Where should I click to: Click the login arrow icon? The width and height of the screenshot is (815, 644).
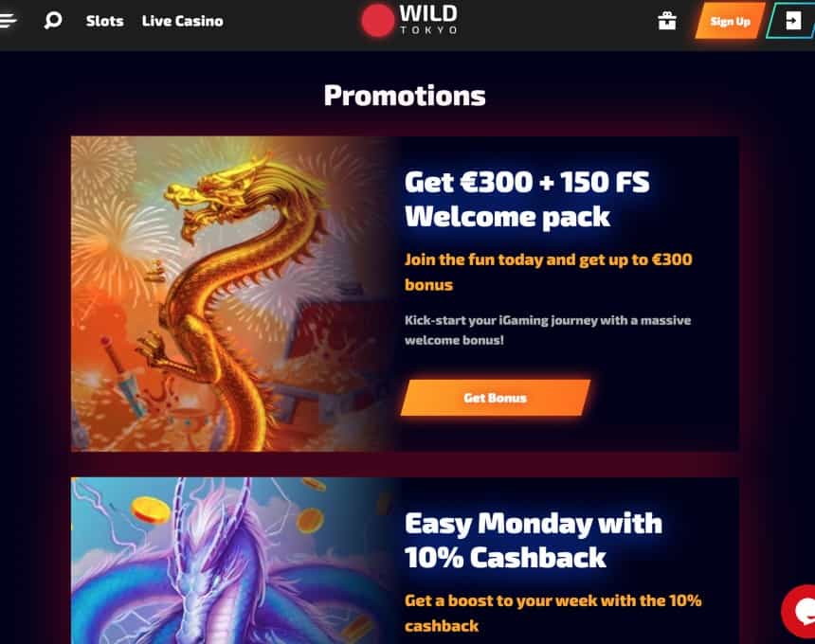point(792,21)
